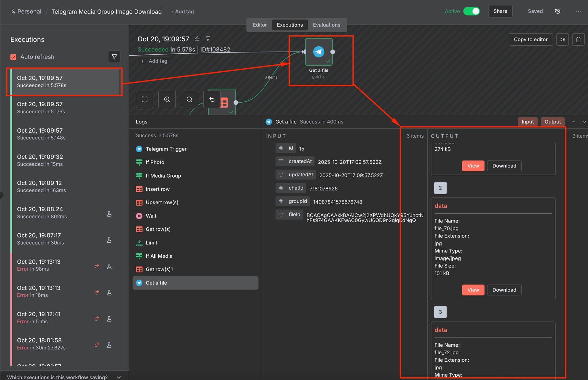Download the file_70.jpg output

click(x=504, y=290)
